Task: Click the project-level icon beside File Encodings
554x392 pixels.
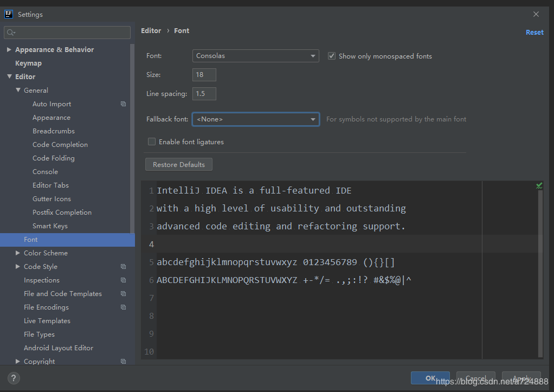Action: (123, 307)
